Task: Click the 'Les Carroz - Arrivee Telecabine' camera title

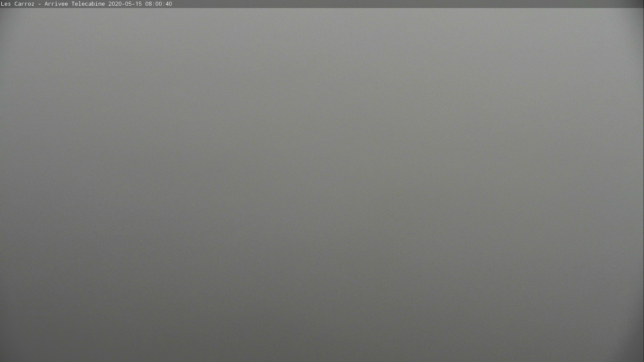Action: pyautogui.click(x=53, y=4)
